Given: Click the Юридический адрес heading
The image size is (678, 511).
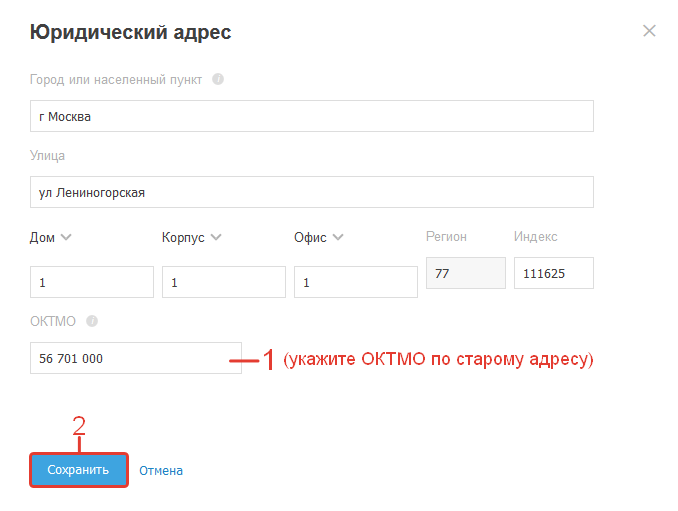Looking at the screenshot, I should click(131, 32).
